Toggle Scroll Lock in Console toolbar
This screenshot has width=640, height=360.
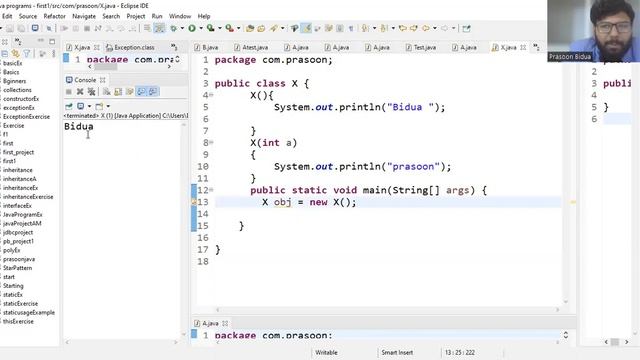click(118, 92)
